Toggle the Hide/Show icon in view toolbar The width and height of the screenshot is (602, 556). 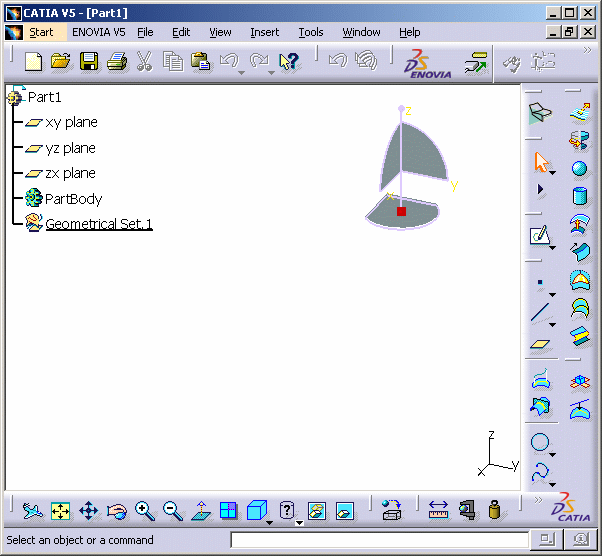(x=317, y=511)
